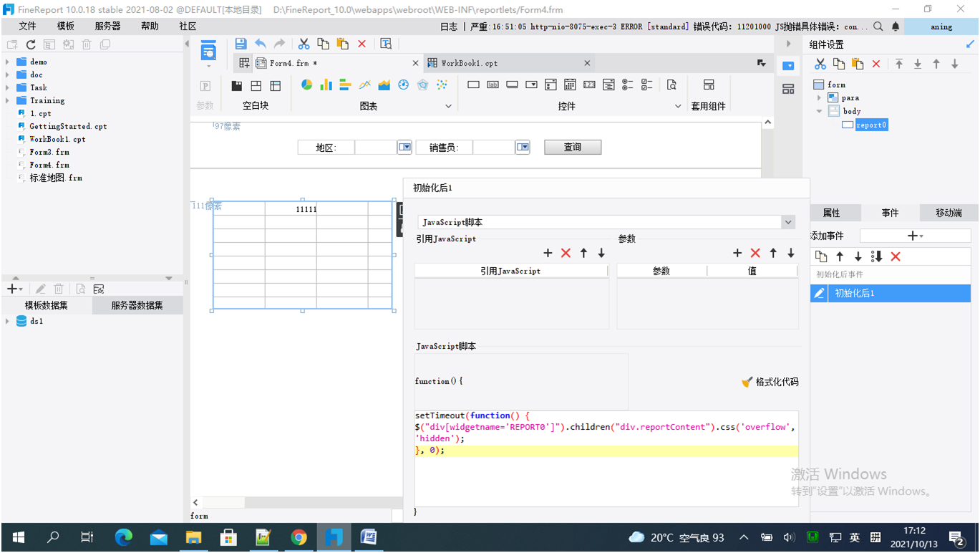Insert a gauge chart
This screenshot has width=980, height=553.
tap(403, 85)
